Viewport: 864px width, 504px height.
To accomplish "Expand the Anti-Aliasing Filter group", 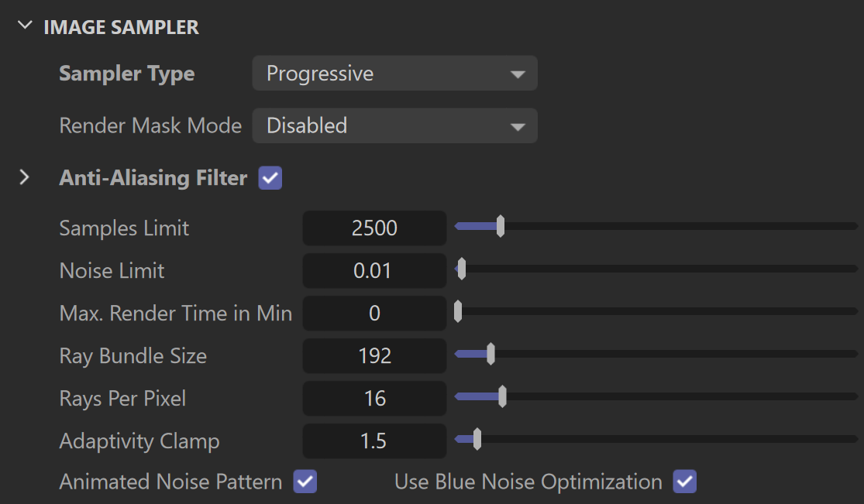I will 24,177.
